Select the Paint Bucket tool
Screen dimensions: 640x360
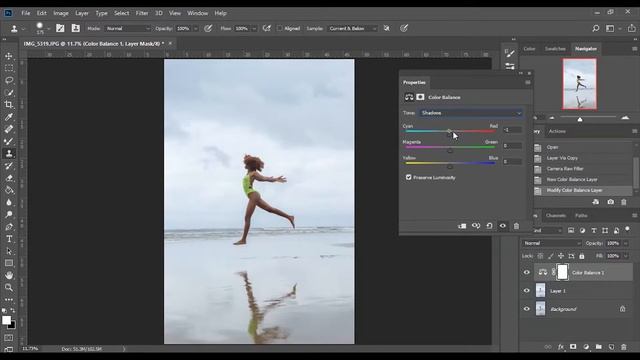pos(9,190)
